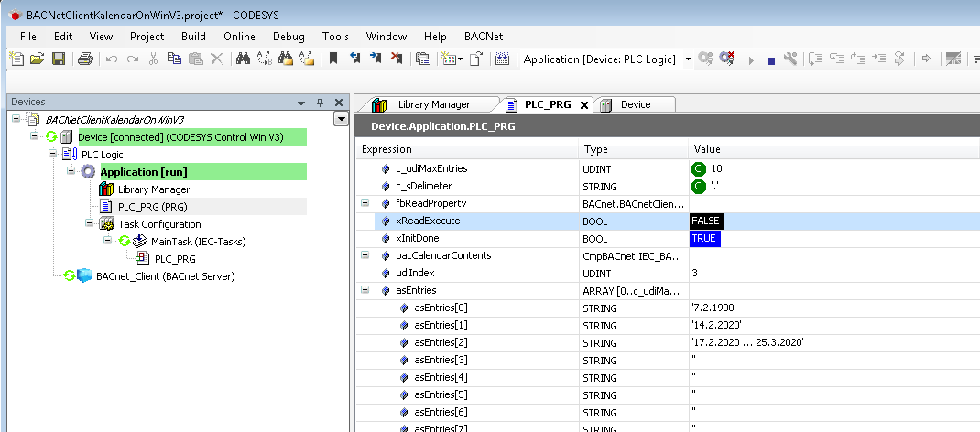Open the Application device dropdown arrow
Screen dimensions: 980x432
[x=688, y=59]
